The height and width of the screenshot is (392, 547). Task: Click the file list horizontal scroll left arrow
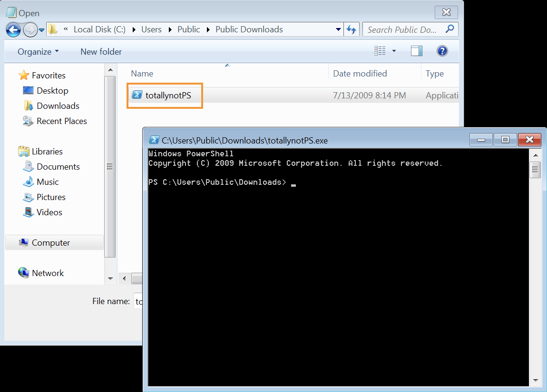pyautogui.click(x=124, y=278)
